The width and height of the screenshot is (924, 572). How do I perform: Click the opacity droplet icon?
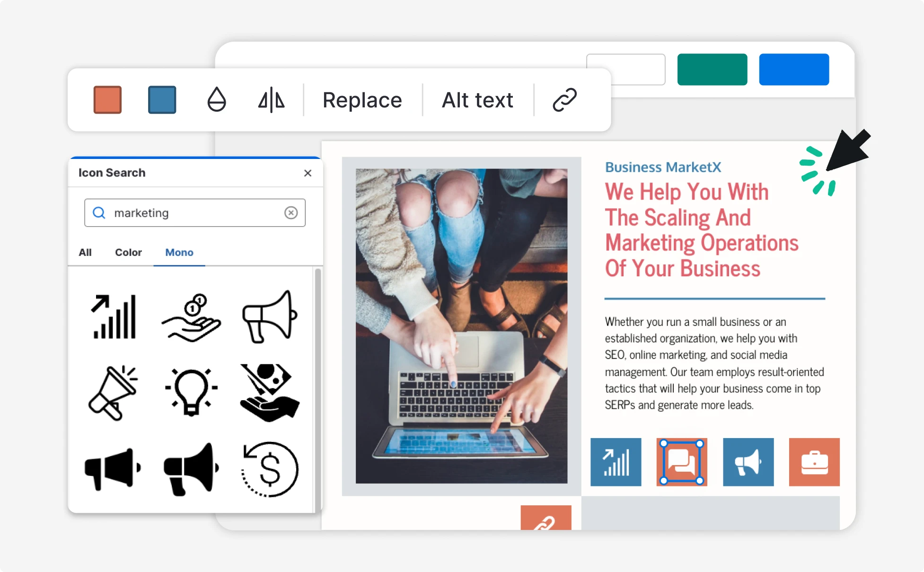[x=216, y=100]
